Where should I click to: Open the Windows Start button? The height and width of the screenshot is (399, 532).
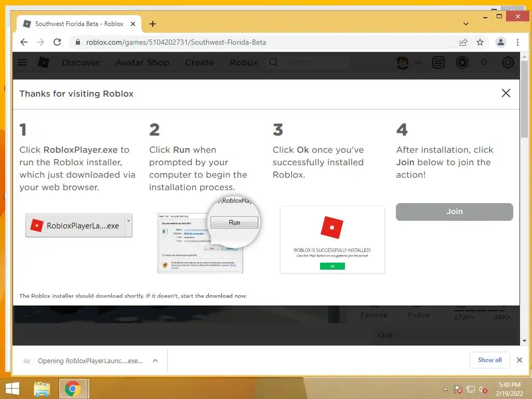12,389
